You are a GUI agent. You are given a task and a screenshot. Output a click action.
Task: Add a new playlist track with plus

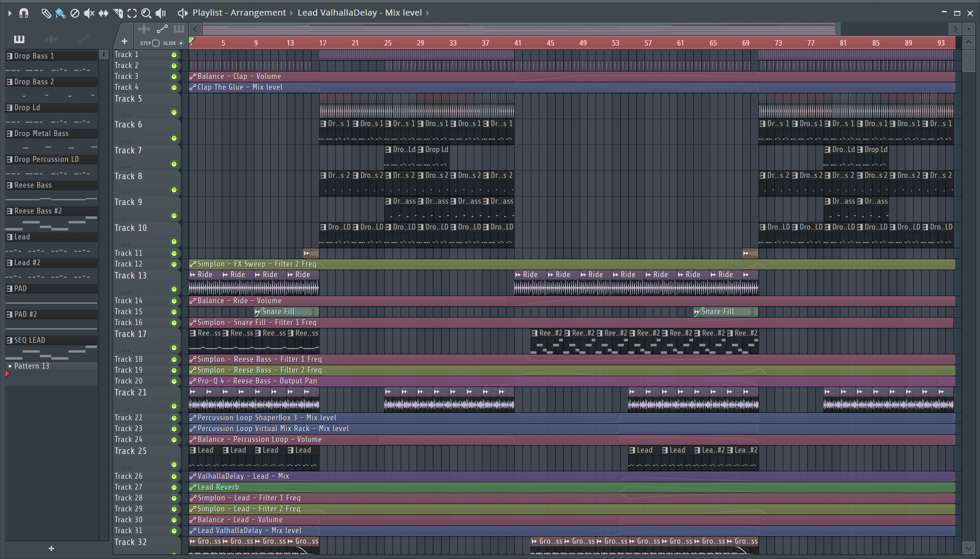(124, 41)
